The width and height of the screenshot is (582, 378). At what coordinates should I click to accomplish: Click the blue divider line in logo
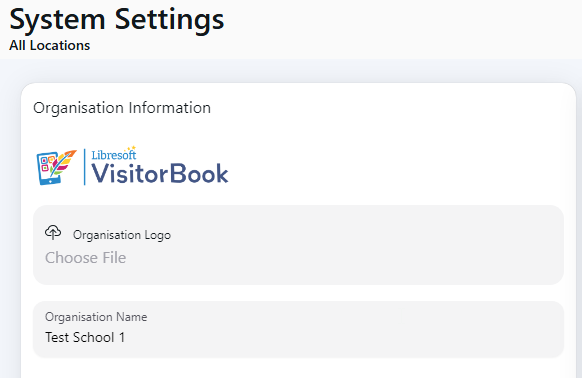tap(85, 167)
